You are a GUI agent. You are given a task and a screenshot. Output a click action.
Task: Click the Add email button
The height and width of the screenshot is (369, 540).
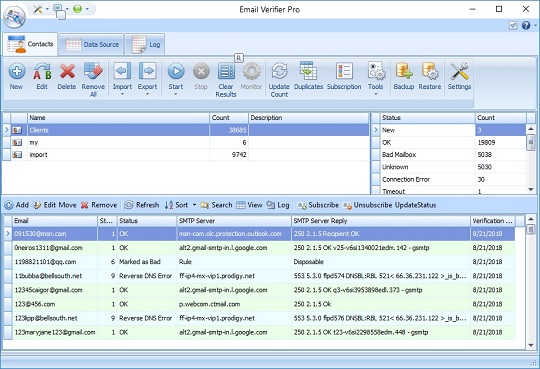tap(17, 205)
